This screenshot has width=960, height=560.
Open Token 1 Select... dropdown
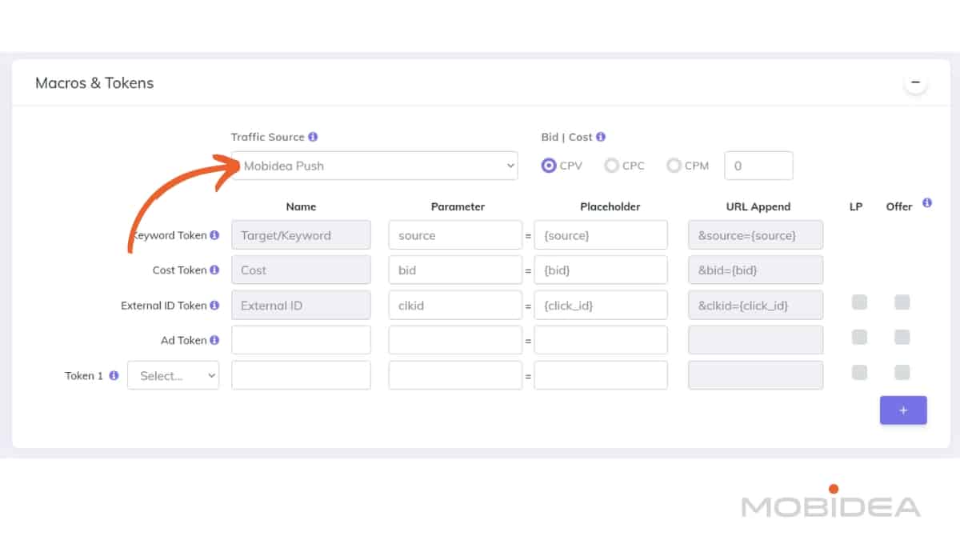[x=174, y=375]
